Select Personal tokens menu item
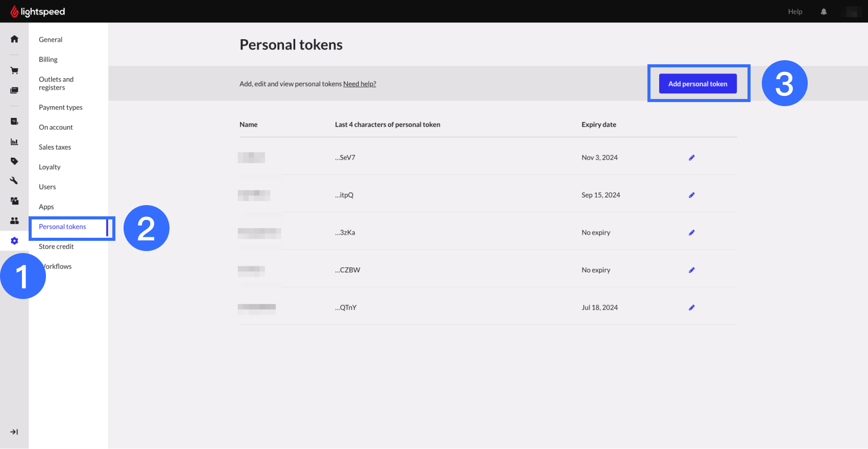This screenshot has height=449, width=868. (x=62, y=227)
